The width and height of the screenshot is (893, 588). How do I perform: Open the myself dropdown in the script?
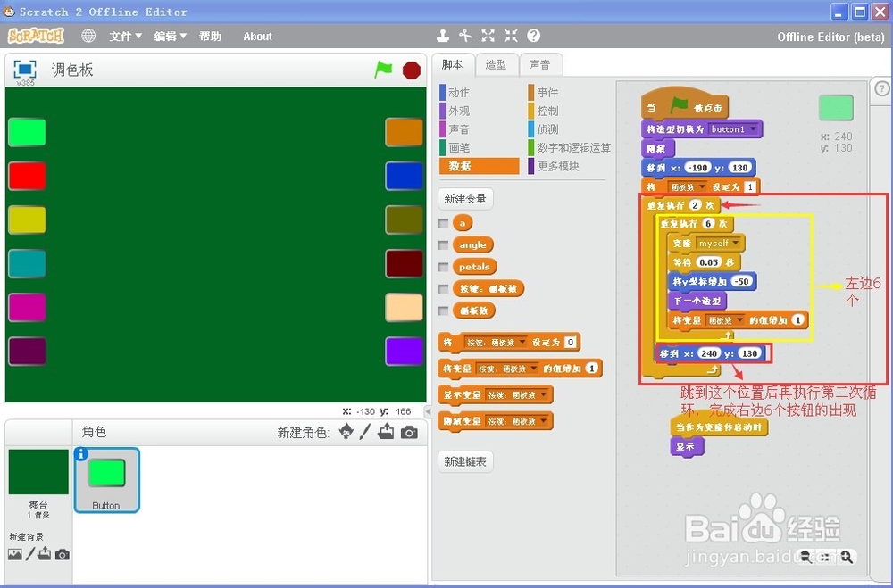click(733, 243)
